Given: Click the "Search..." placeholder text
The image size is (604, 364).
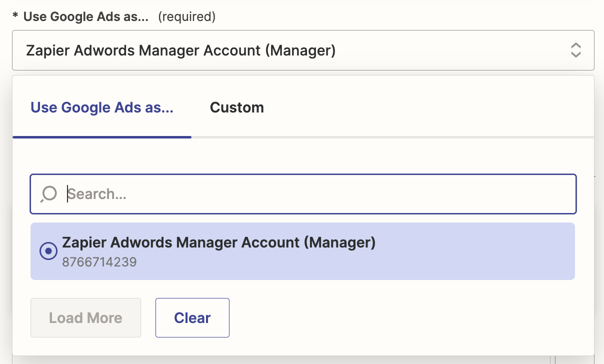Looking at the screenshot, I should pos(97,194).
